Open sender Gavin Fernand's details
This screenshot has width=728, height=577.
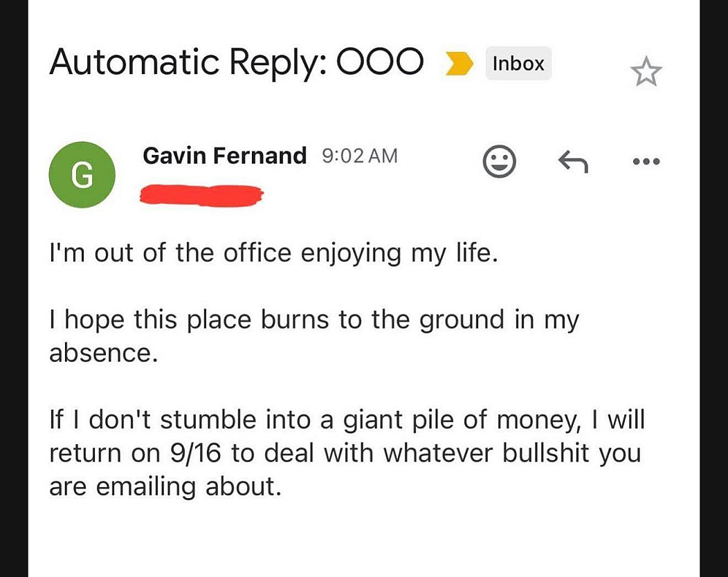(224, 156)
